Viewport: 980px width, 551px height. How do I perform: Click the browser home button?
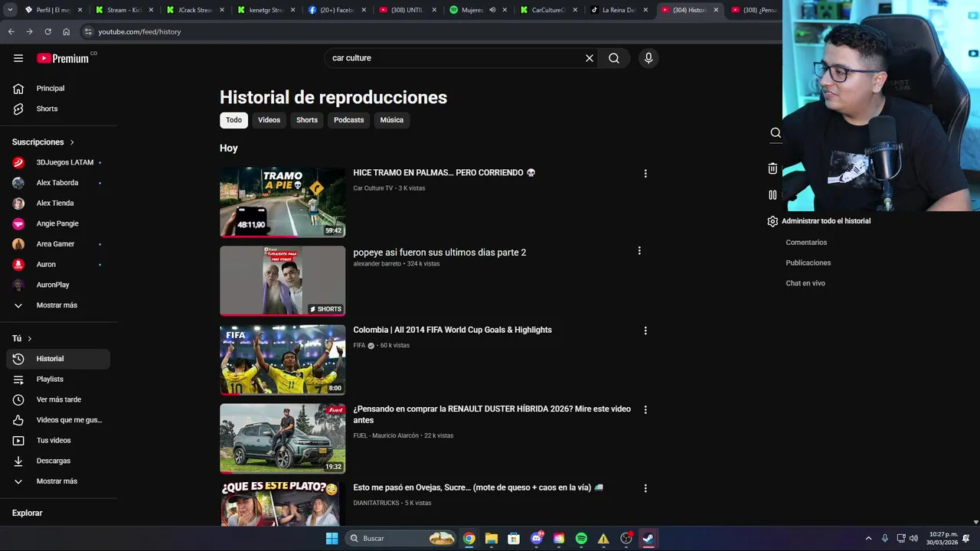66,31
